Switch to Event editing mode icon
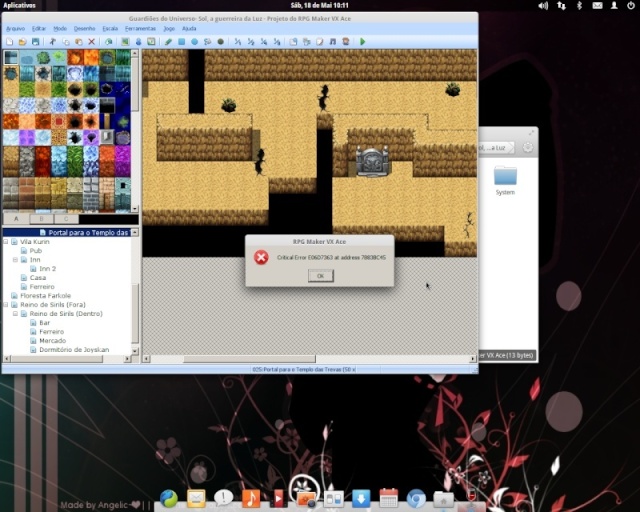Viewport: 640px width, 512px height. point(138,42)
